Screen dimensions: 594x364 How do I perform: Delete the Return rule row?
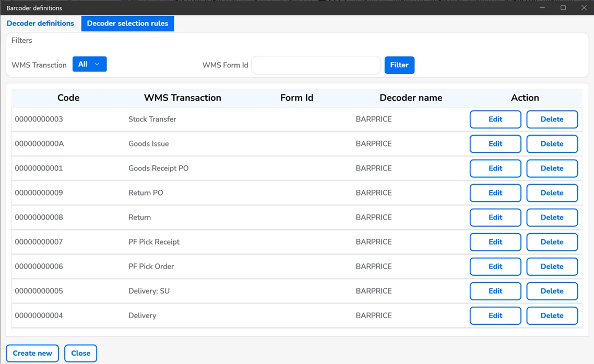click(x=552, y=217)
